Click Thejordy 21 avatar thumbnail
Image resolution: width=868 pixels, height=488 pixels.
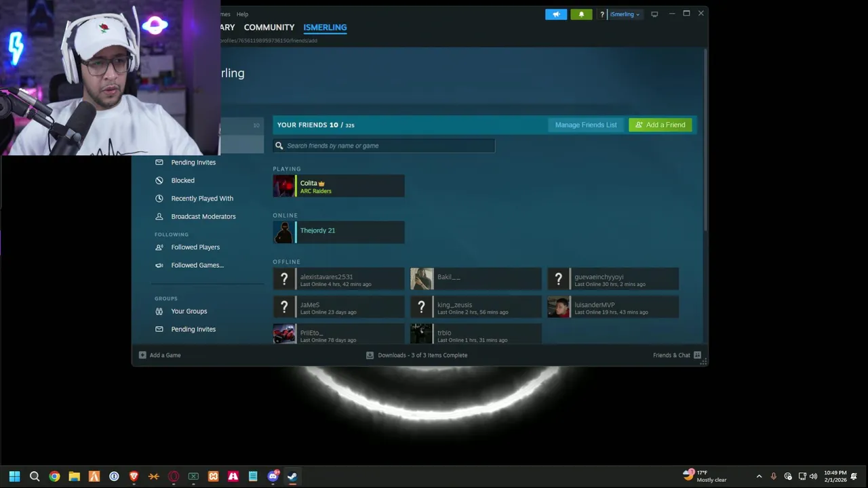[x=284, y=232]
